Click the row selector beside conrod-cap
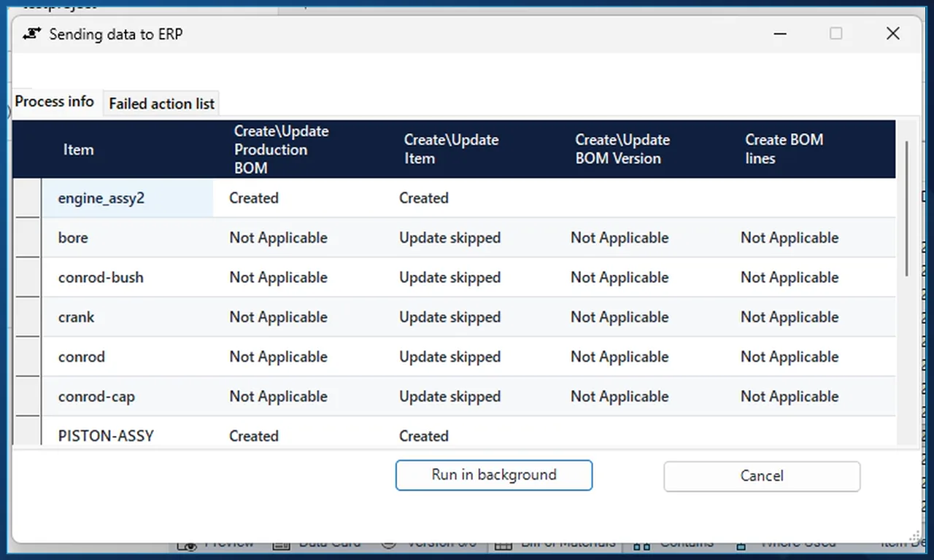This screenshot has height=560, width=934. 27,397
